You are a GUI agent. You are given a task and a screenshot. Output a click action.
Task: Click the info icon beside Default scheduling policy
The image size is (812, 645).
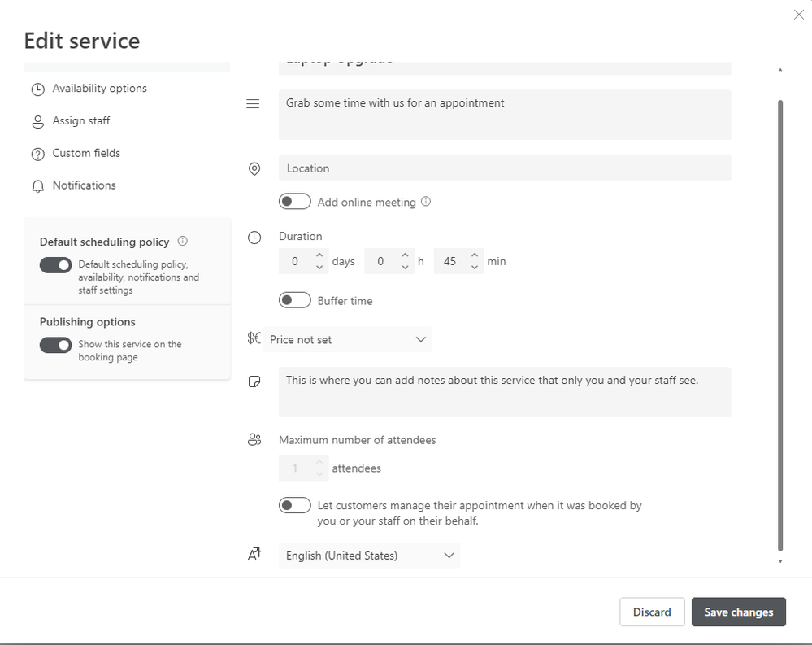183,242
